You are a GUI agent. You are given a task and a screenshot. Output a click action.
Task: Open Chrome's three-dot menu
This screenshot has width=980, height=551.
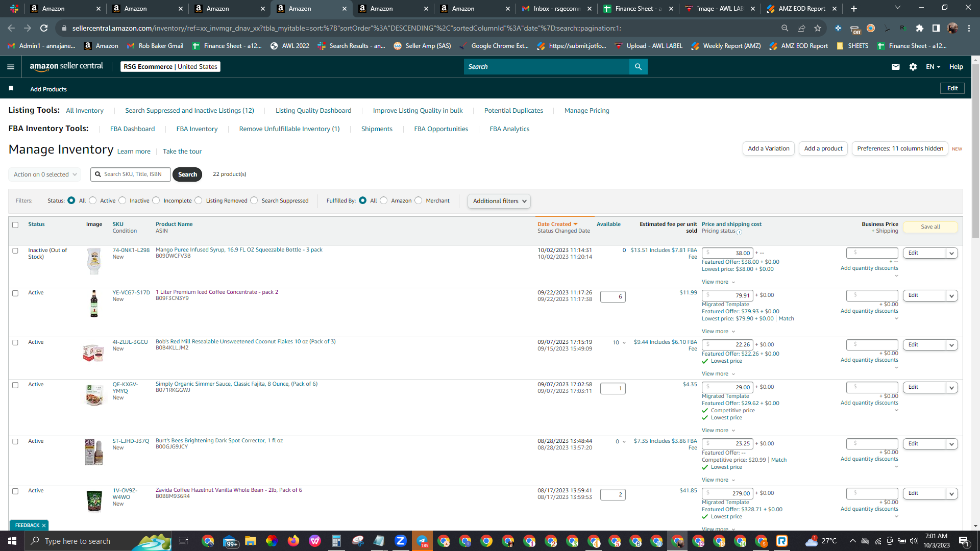969,28
